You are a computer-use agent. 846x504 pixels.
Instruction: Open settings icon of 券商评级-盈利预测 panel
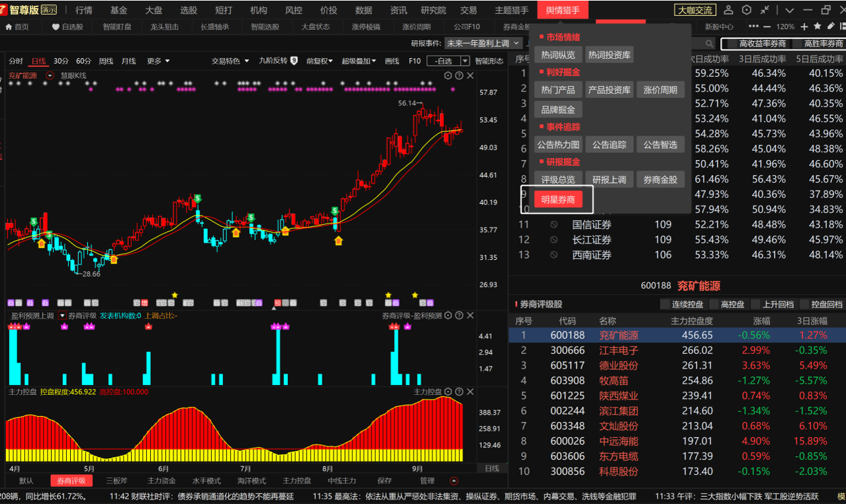[448, 315]
